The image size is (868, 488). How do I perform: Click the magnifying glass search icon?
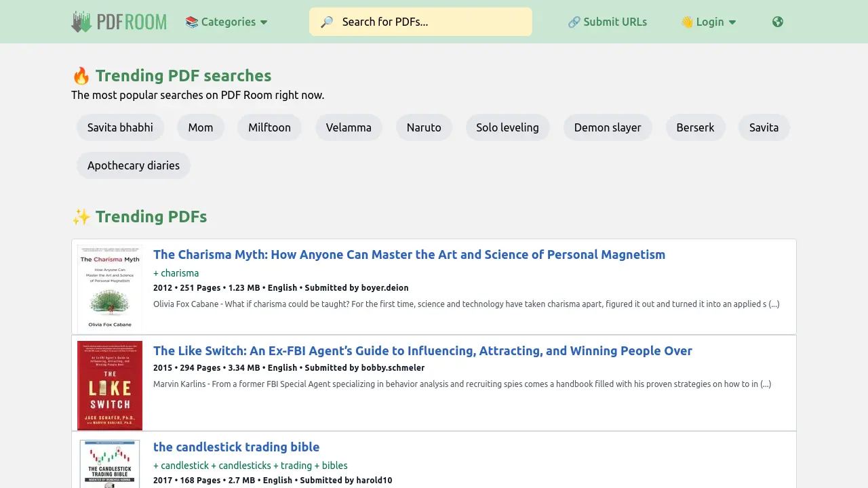(x=327, y=22)
